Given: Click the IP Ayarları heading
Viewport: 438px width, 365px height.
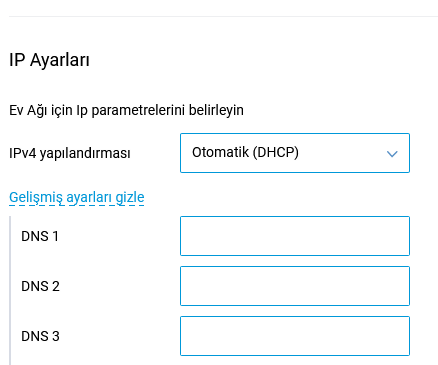Looking at the screenshot, I should pyautogui.click(x=49, y=60).
